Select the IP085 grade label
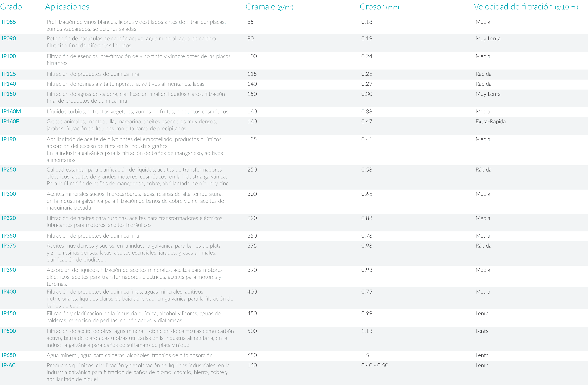The width and height of the screenshot is (588, 387). tap(9, 22)
